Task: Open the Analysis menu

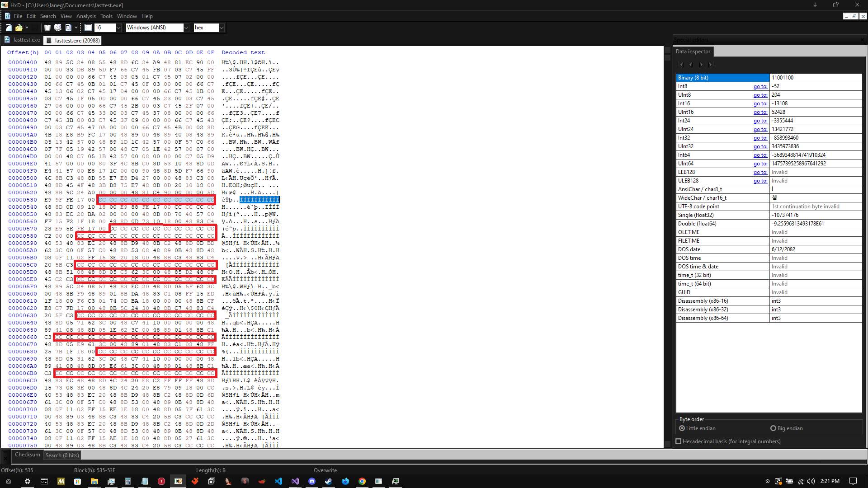Action: (86, 16)
